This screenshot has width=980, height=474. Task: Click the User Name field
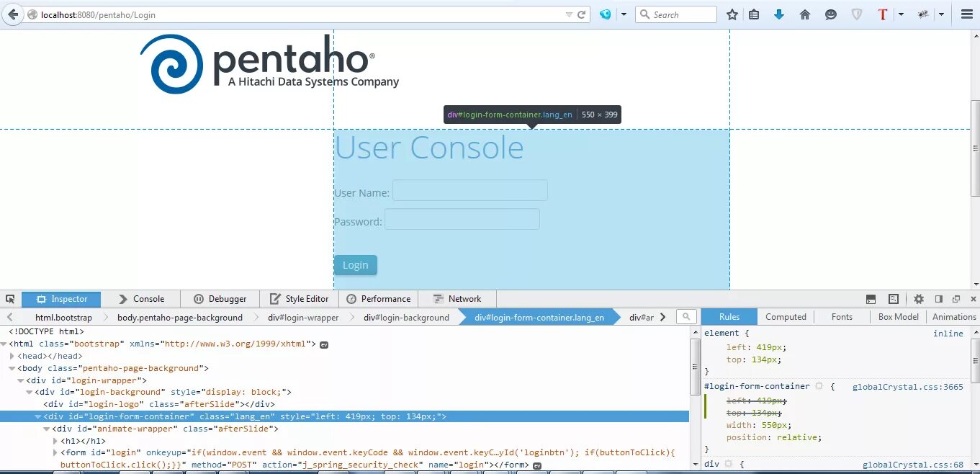tap(469, 190)
